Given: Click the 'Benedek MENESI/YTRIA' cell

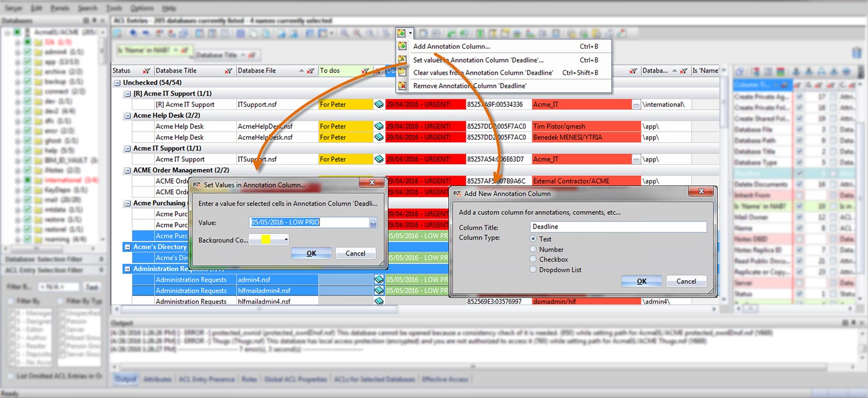Looking at the screenshot, I should (586, 137).
